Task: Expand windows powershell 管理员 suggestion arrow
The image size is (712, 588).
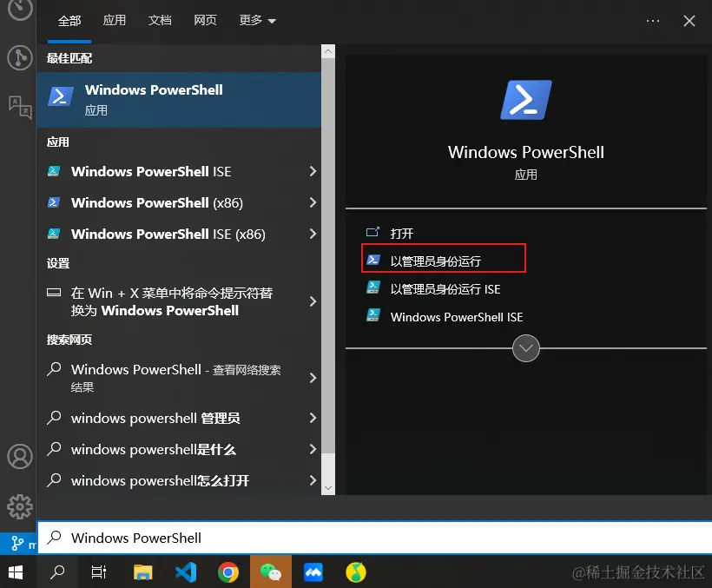Action: tap(313, 418)
